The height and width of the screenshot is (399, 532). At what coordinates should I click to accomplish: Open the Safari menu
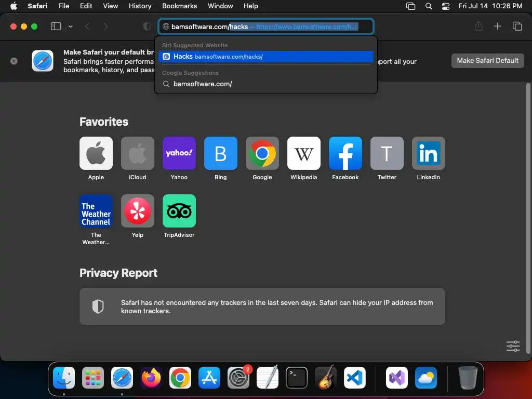[x=37, y=6]
